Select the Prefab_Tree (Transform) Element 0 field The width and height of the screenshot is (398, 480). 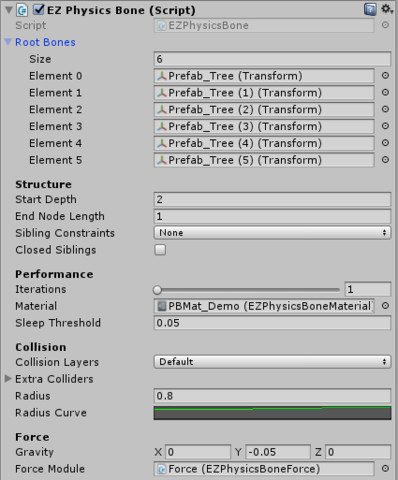coord(264,76)
